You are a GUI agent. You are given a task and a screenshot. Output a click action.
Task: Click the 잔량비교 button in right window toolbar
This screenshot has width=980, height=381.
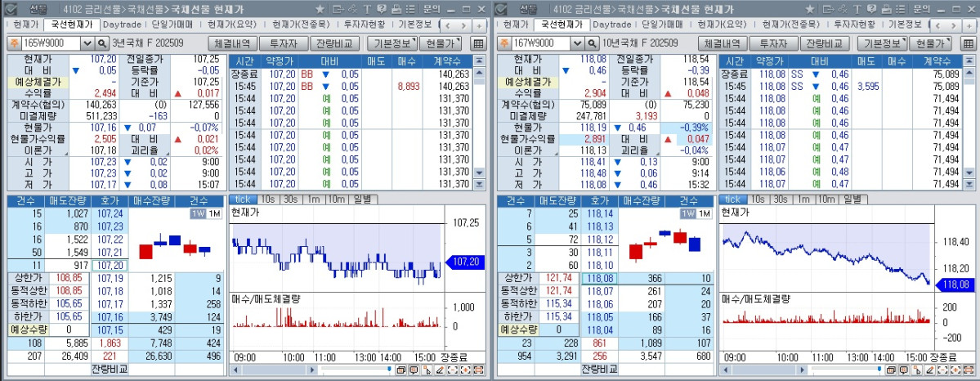[825, 44]
